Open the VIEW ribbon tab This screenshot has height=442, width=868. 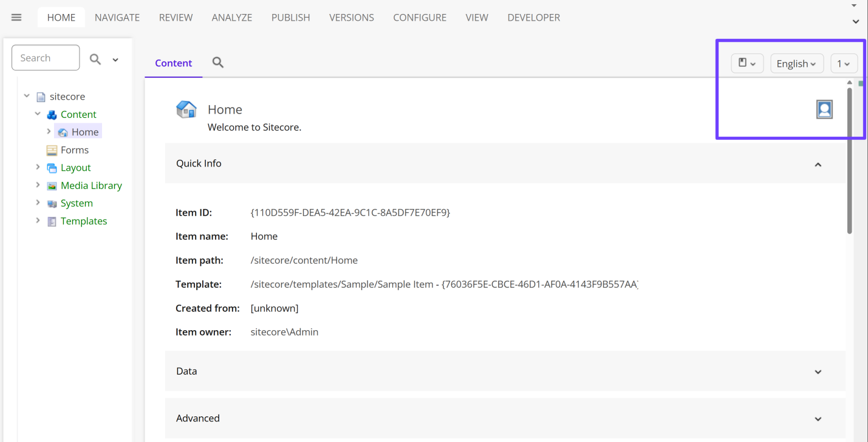coord(477,18)
